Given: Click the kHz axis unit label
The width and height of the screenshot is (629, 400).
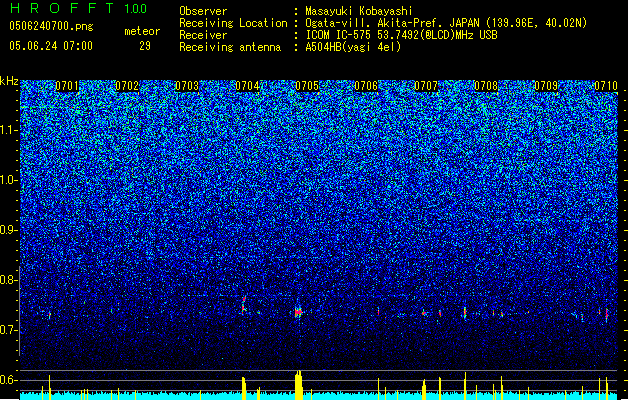Looking at the screenshot, I should click(9, 81).
